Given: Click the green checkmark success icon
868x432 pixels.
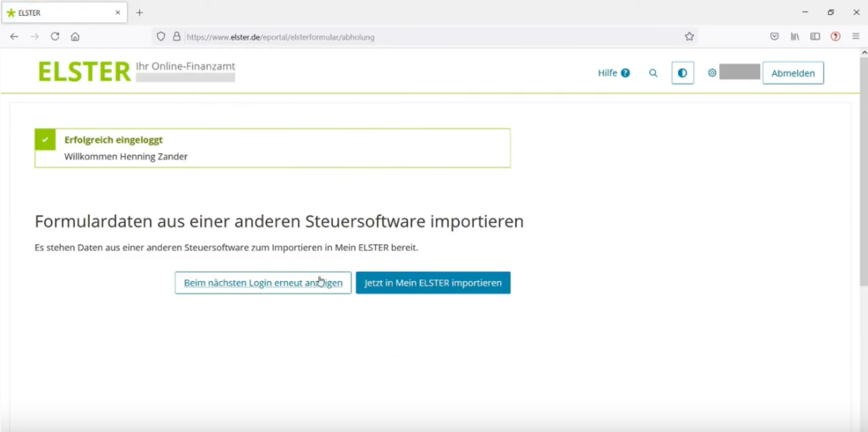Looking at the screenshot, I should pyautogui.click(x=46, y=139).
